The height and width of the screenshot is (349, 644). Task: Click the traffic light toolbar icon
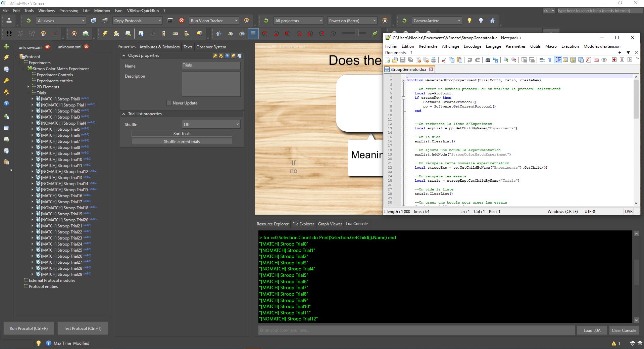[164, 34]
